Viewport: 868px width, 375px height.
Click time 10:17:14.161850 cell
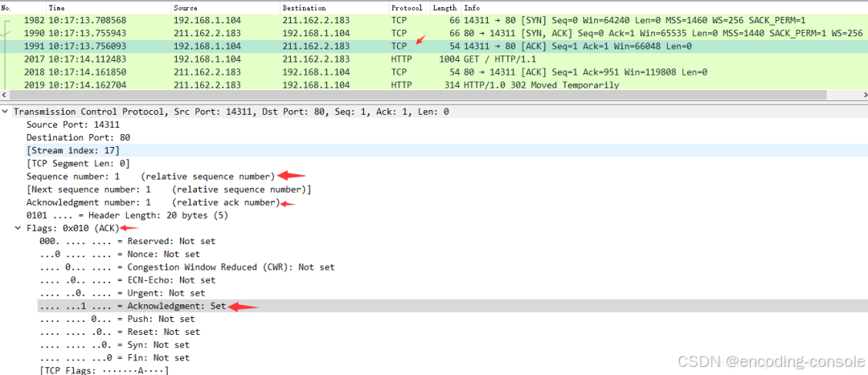pos(88,72)
